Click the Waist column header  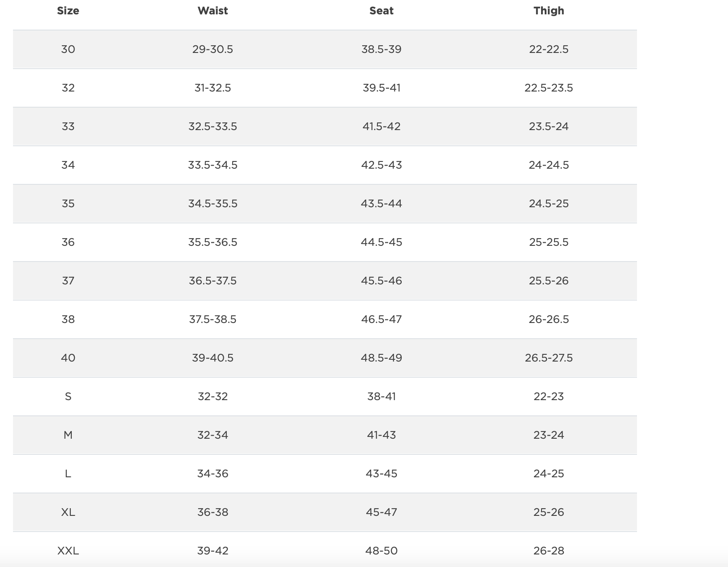click(x=212, y=11)
